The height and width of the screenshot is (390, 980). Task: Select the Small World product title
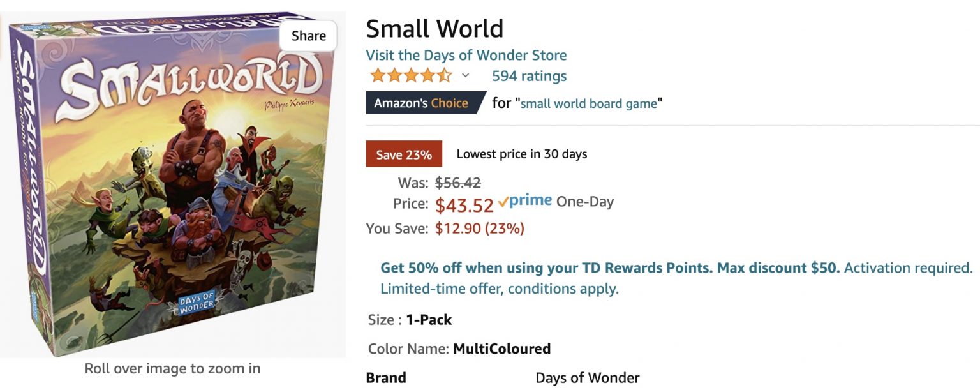tap(434, 27)
